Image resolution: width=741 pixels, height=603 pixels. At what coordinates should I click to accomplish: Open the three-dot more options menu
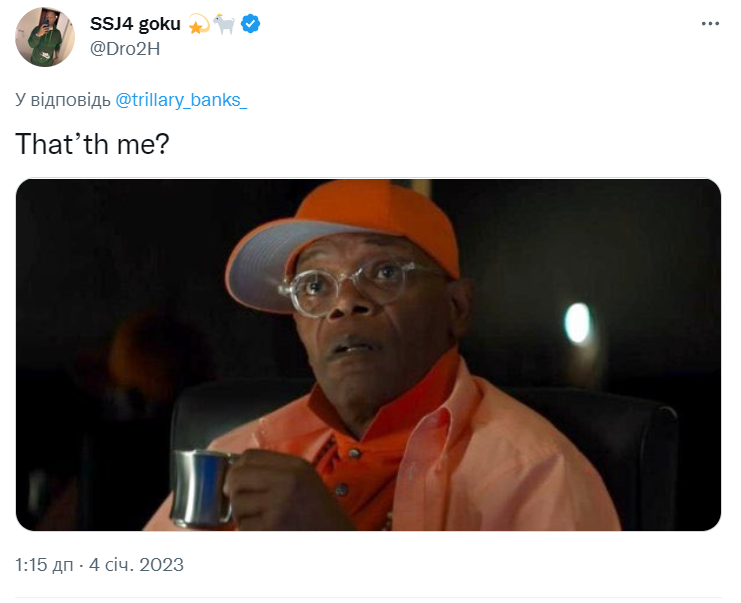[x=710, y=24]
